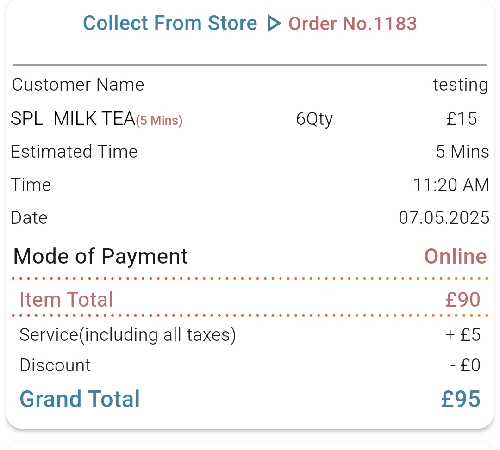Click the Estimated Time label
Image resolution: width=500 pixels, height=450 pixels.
point(74,152)
